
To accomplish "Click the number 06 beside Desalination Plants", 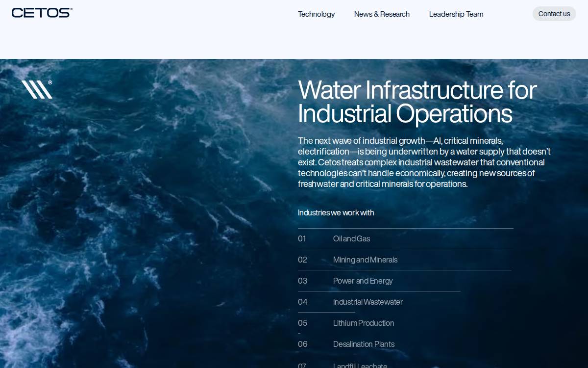I will point(302,344).
